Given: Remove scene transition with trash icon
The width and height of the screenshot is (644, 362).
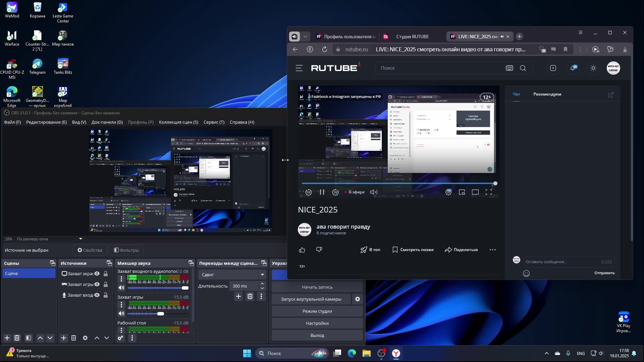Looking at the screenshot, I should 250,296.
